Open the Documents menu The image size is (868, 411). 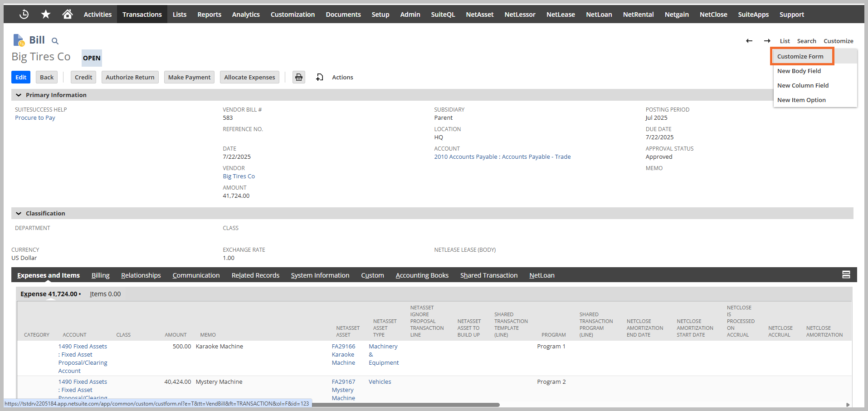(343, 15)
